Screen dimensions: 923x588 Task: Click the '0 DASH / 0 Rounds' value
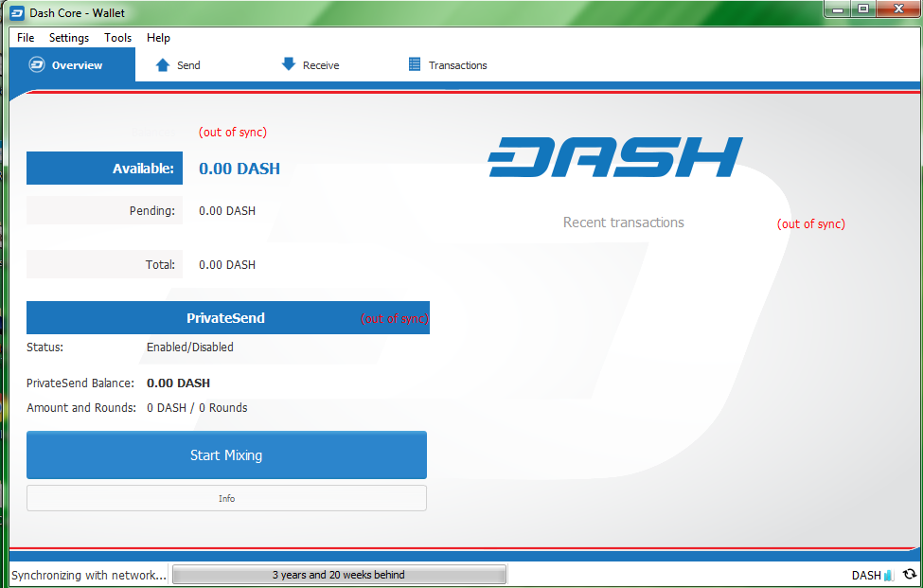tap(197, 408)
